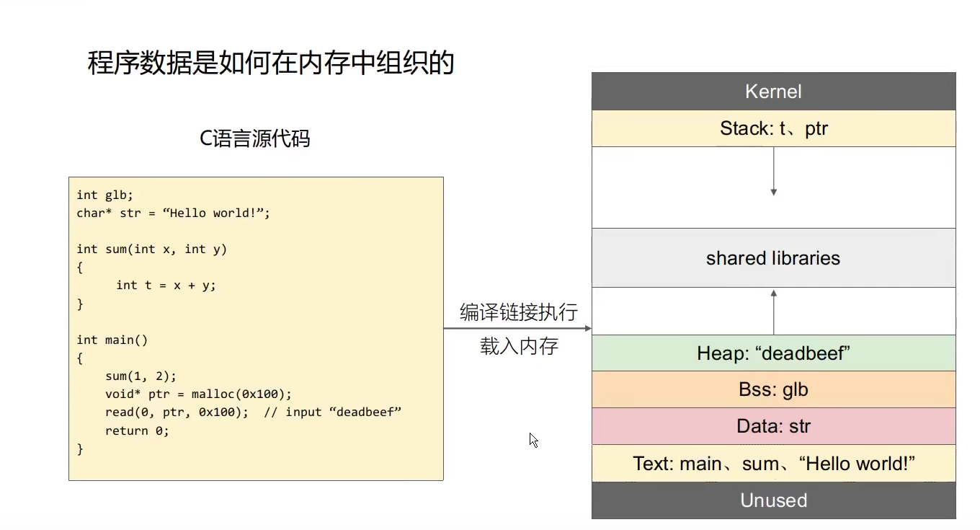
Task: Click the int main() line
Action: click(112, 340)
